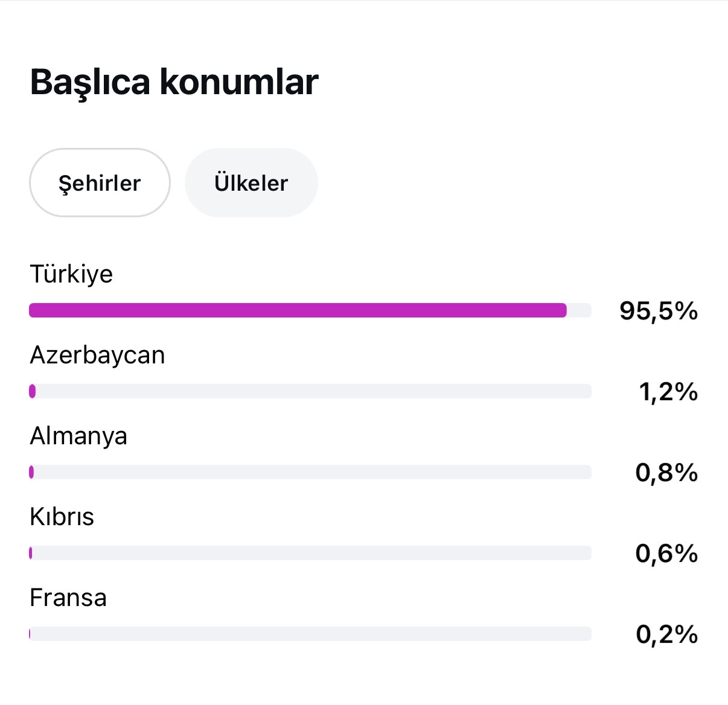
Task: Click the Türkiye country label
Action: (x=71, y=274)
